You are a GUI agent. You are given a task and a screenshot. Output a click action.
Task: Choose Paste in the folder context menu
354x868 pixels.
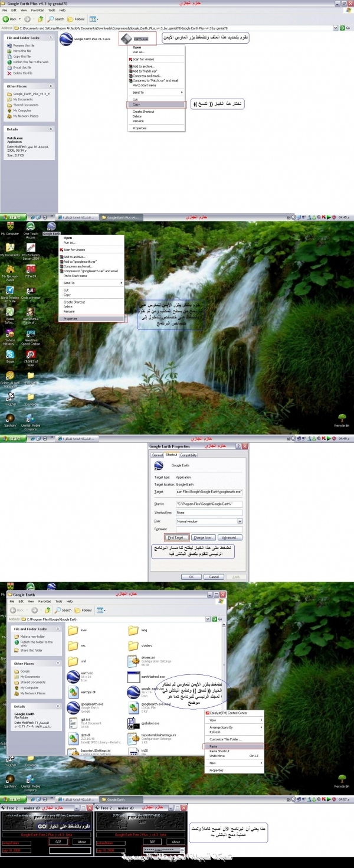pos(234,746)
